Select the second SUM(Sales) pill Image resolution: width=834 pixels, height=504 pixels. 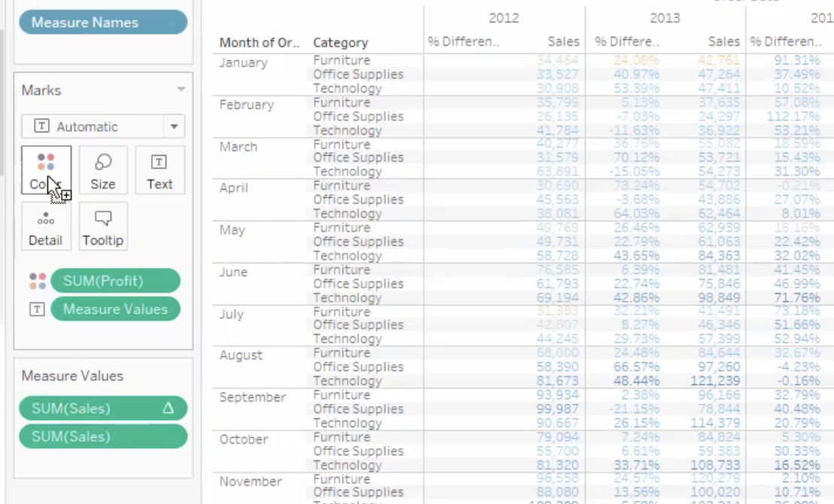[x=103, y=436]
